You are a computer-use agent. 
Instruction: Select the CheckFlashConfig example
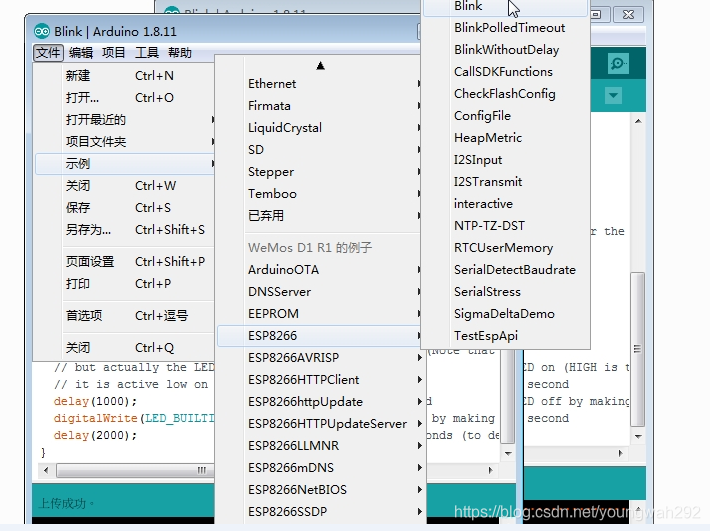point(506,94)
